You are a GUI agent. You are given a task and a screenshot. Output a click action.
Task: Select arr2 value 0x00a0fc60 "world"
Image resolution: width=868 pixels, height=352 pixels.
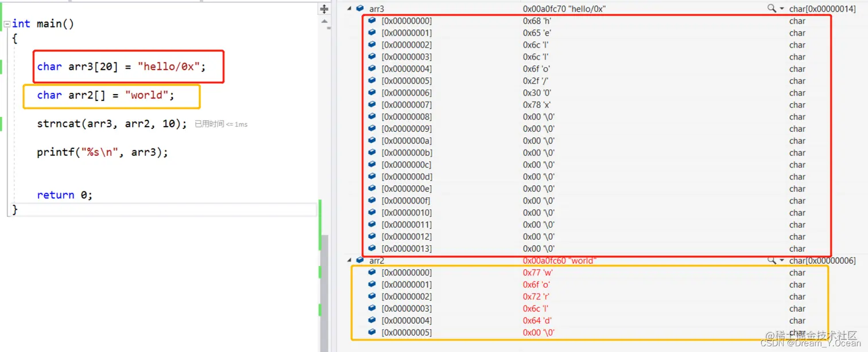pyautogui.click(x=560, y=260)
